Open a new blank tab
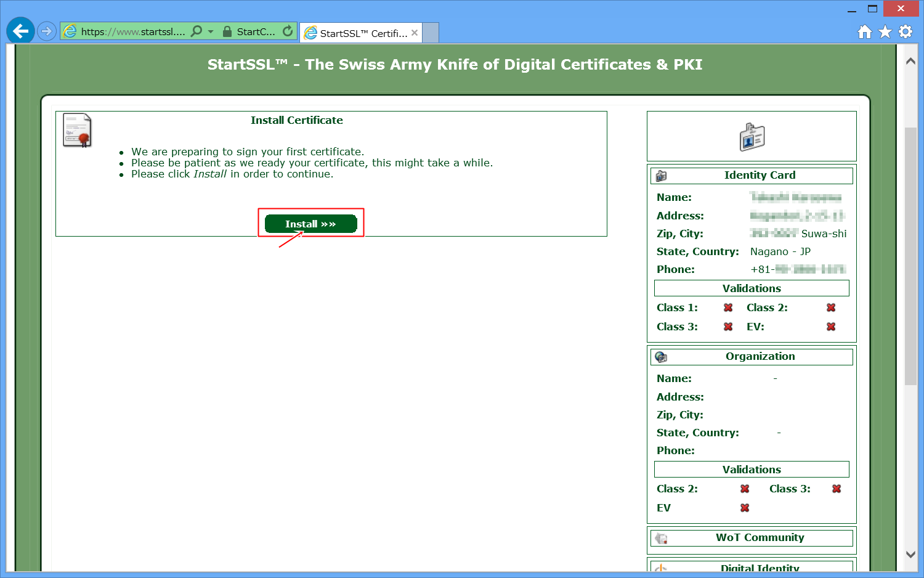 point(431,33)
